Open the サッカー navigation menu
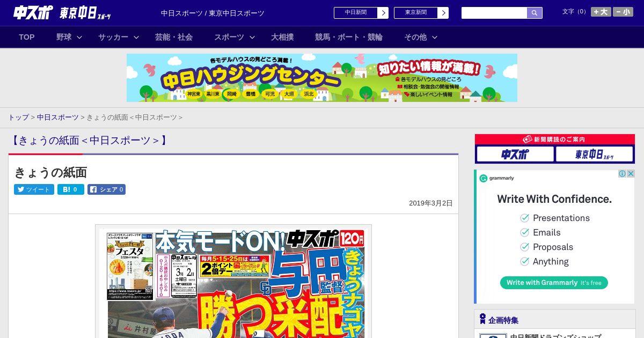The height and width of the screenshot is (338, 644). click(x=113, y=37)
